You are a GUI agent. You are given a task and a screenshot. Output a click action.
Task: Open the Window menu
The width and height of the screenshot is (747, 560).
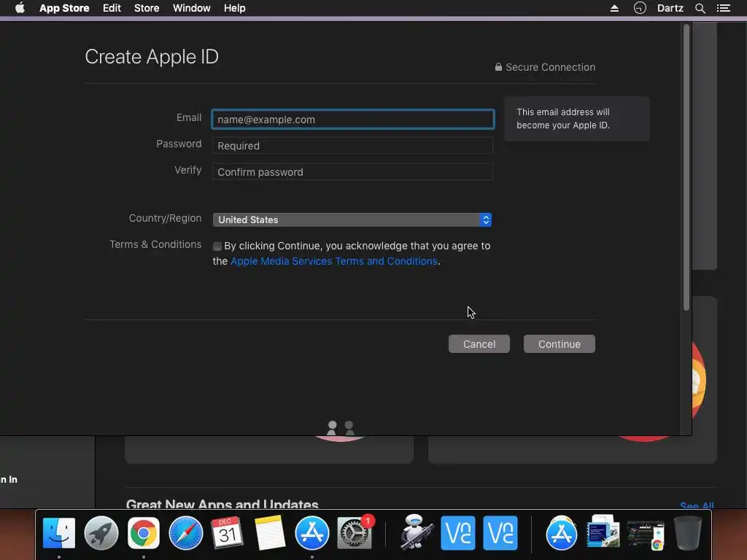(x=192, y=8)
